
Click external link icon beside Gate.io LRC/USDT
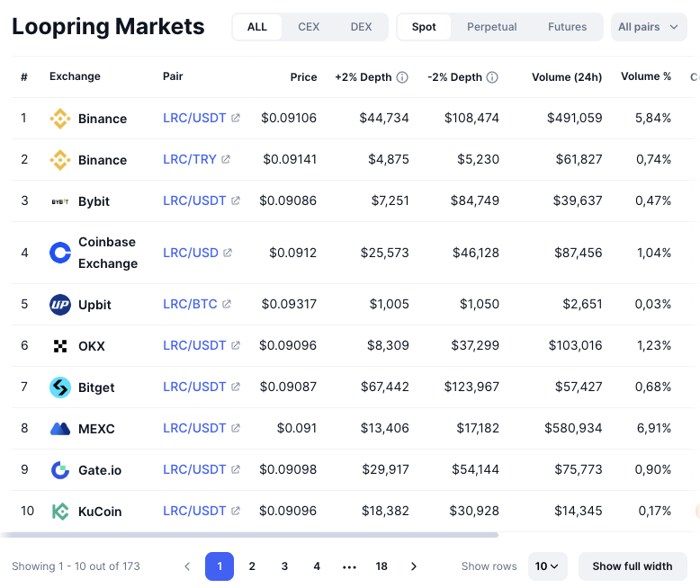(x=236, y=469)
